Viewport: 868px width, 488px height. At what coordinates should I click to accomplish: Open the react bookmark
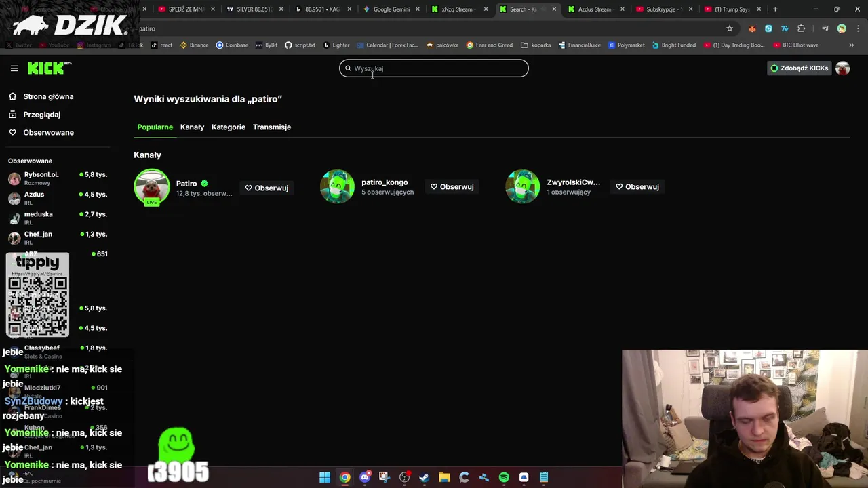pos(161,45)
